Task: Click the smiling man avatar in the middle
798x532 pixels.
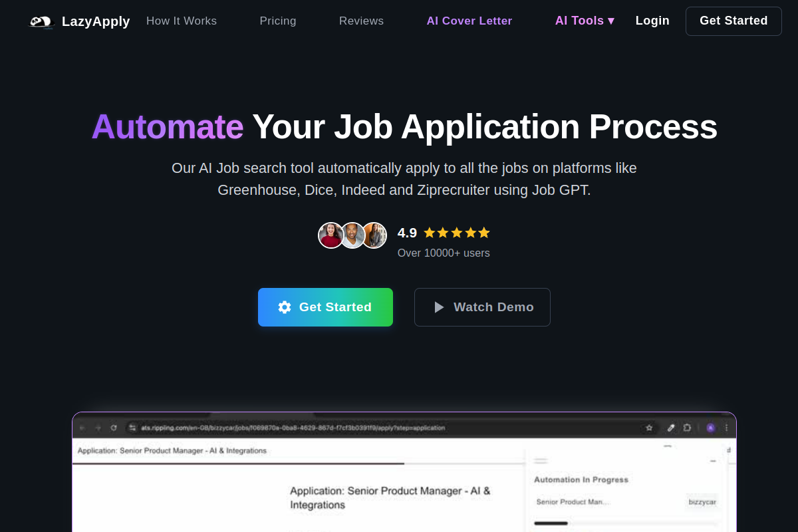Action: tap(352, 235)
